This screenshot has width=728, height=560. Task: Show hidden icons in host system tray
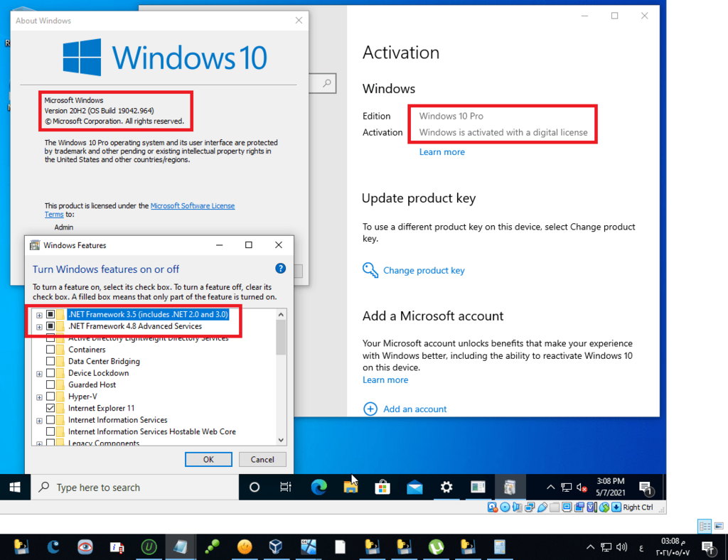[590, 547]
